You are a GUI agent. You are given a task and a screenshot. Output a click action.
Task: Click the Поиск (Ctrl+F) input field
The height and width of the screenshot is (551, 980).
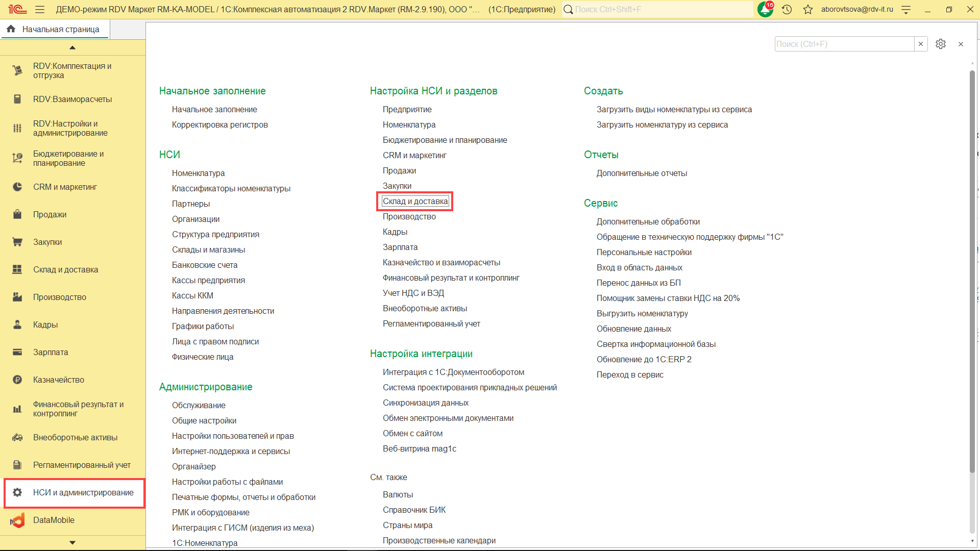(844, 44)
